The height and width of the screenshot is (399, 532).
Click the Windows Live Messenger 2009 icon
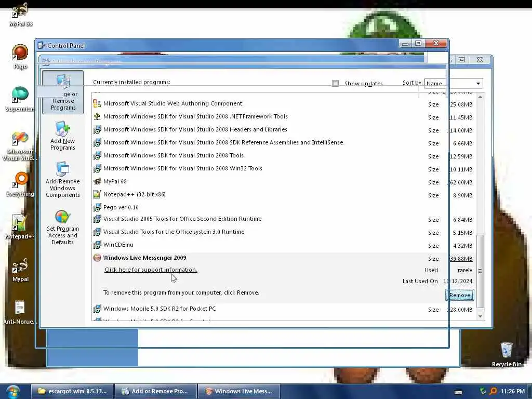coord(97,258)
